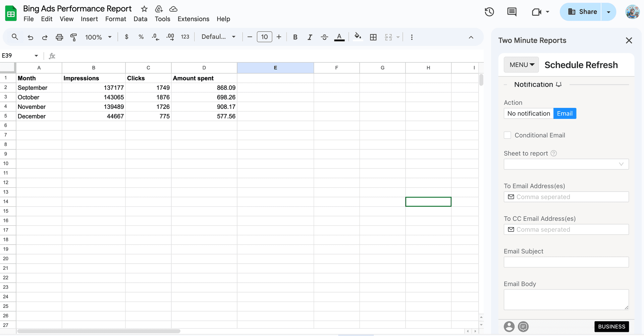Viewport: 644px width, 336px height.
Task: Click the Share button
Action: 586,12
